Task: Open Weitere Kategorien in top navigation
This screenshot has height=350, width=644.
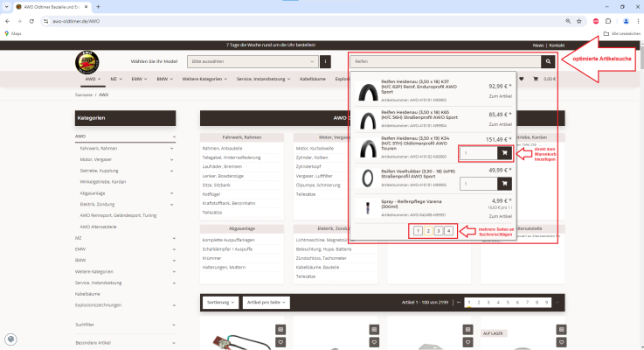Action: [x=204, y=79]
